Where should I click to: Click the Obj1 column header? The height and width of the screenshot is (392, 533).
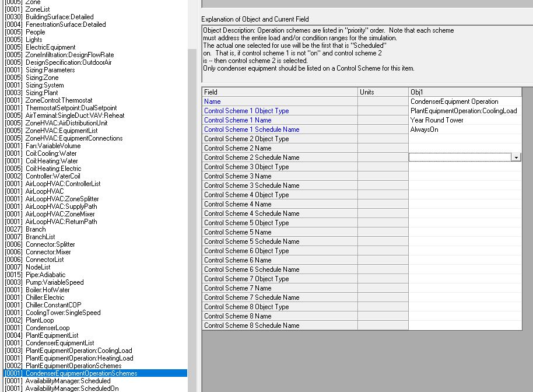pyautogui.click(x=464, y=92)
